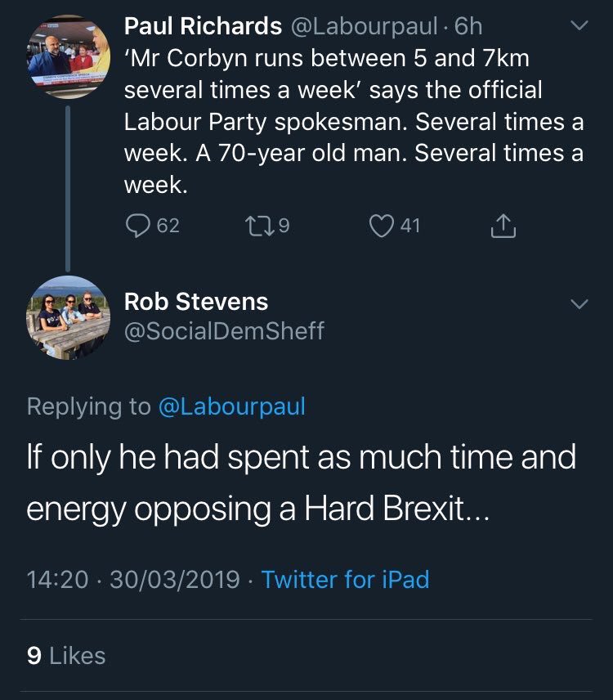Open the Twitter for iPad source link

[345, 580]
